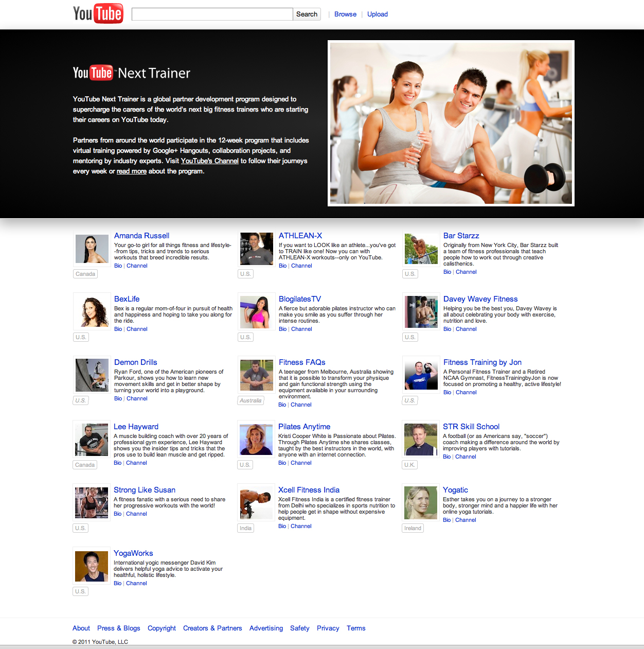Click the gym couple hero image
Image resolution: width=644 pixels, height=649 pixels.
451,124
